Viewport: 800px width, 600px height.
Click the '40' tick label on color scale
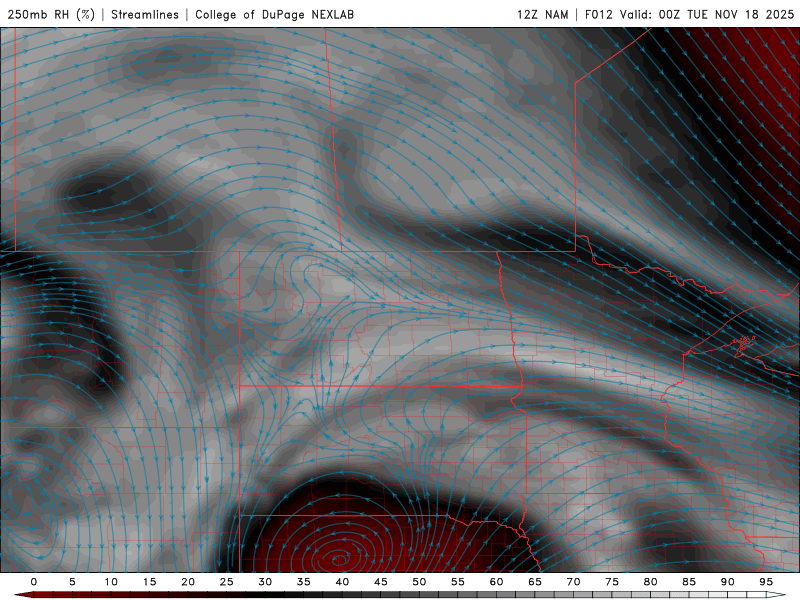tap(342, 582)
